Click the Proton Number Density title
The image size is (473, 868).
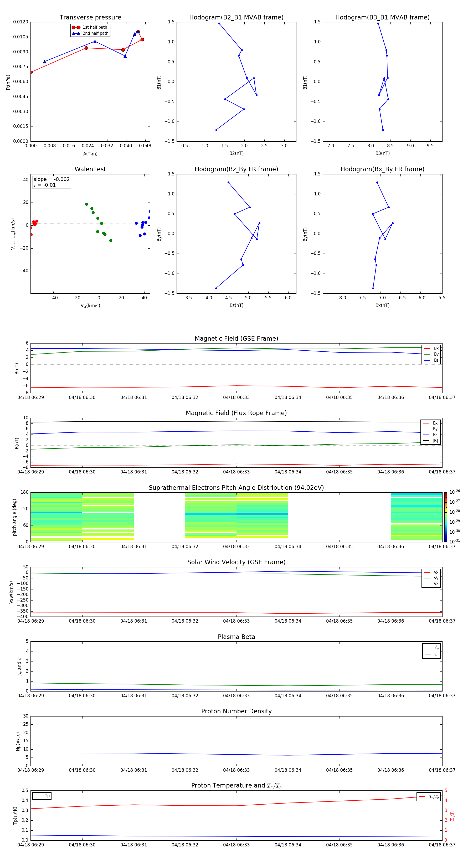[236, 711]
